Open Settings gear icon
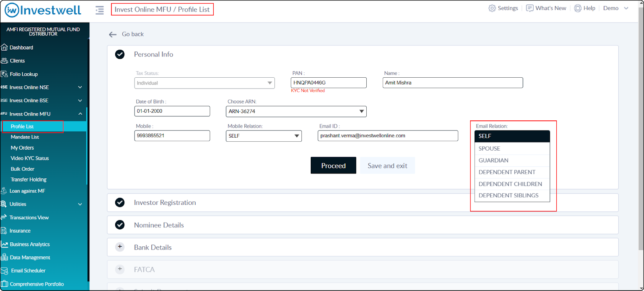This screenshot has height=291, width=644. click(x=492, y=8)
